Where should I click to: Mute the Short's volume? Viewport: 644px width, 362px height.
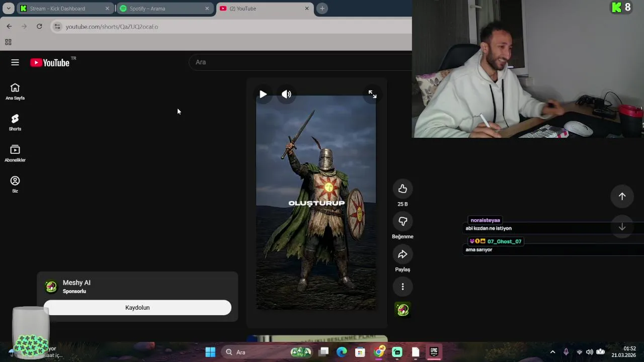pyautogui.click(x=286, y=94)
